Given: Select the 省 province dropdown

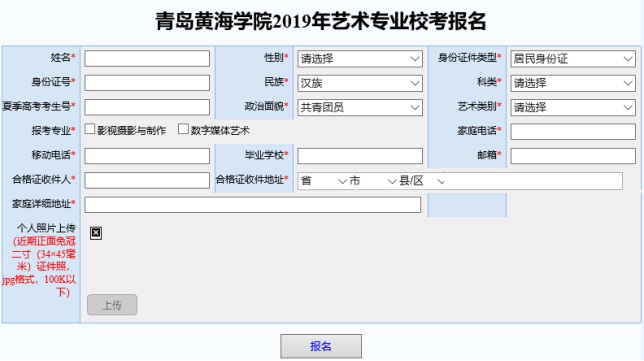Looking at the screenshot, I should pos(323,181).
